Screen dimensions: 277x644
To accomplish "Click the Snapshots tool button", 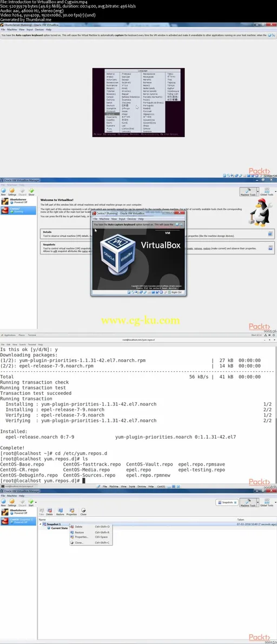I will (x=227, y=502).
